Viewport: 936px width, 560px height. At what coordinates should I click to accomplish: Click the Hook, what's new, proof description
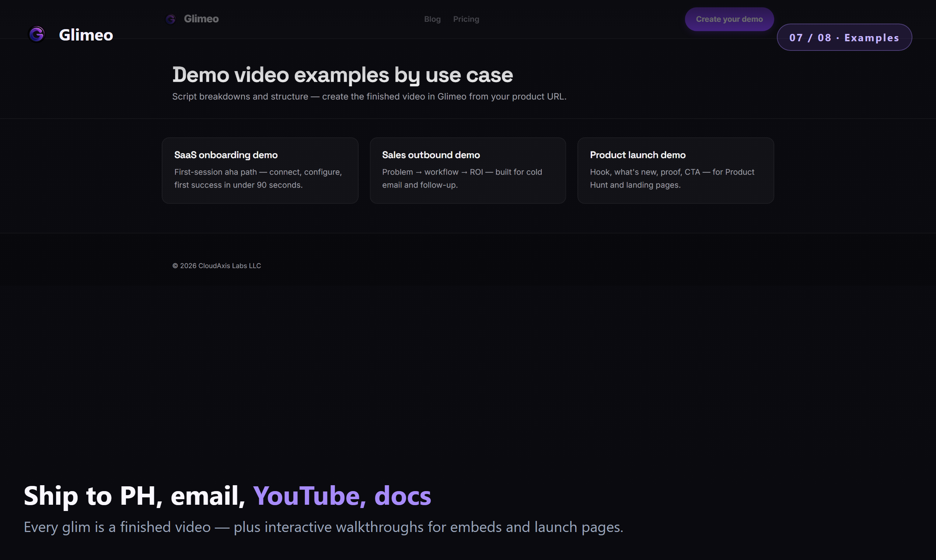(x=672, y=178)
